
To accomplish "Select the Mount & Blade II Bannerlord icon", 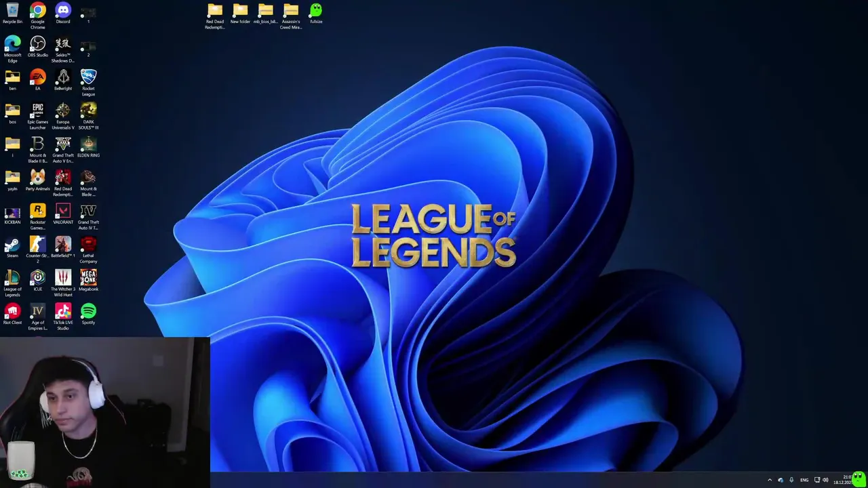I will (x=37, y=150).
